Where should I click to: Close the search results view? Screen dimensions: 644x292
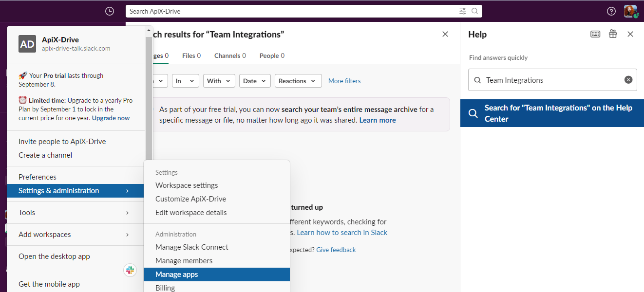445,34
